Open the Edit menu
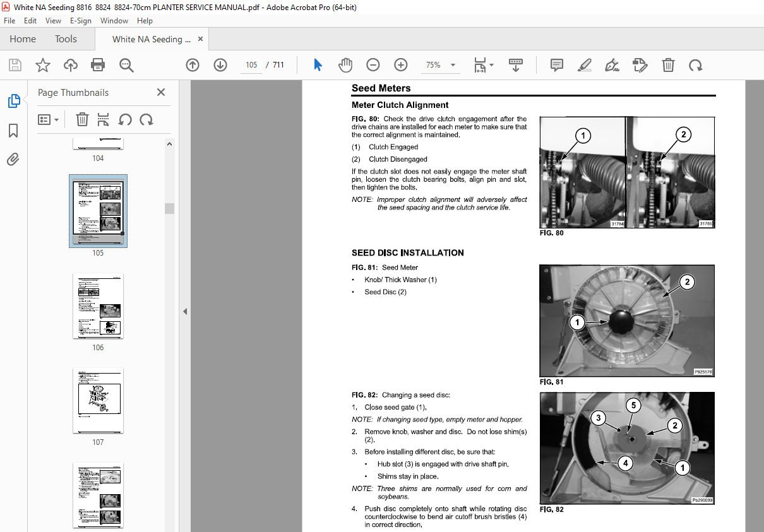The height and width of the screenshot is (532, 764). click(30, 21)
